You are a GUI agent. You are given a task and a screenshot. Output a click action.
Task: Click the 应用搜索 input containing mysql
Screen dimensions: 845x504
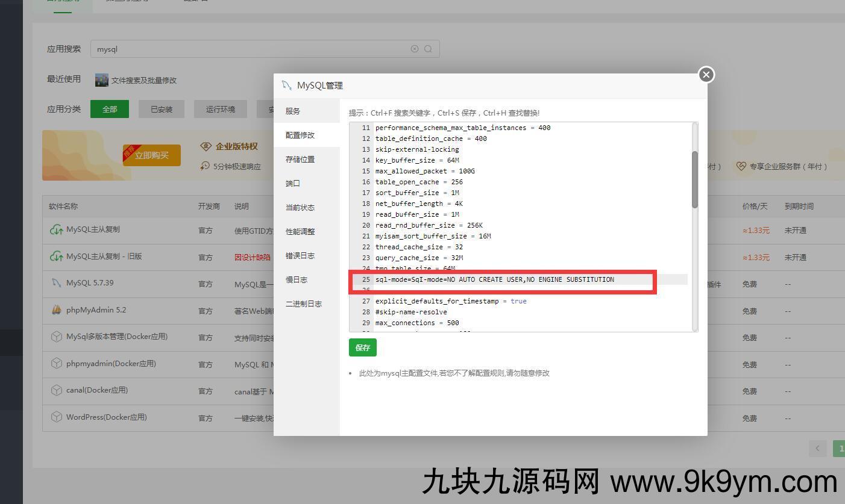[265, 49]
